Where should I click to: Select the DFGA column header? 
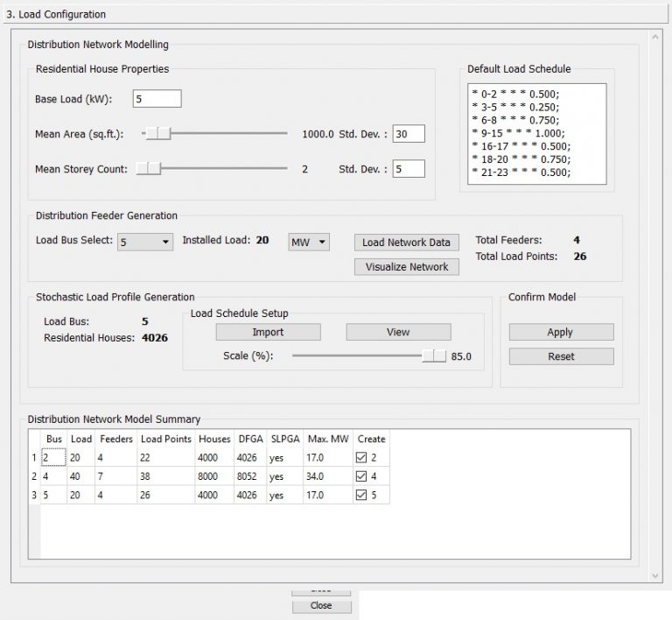251,439
